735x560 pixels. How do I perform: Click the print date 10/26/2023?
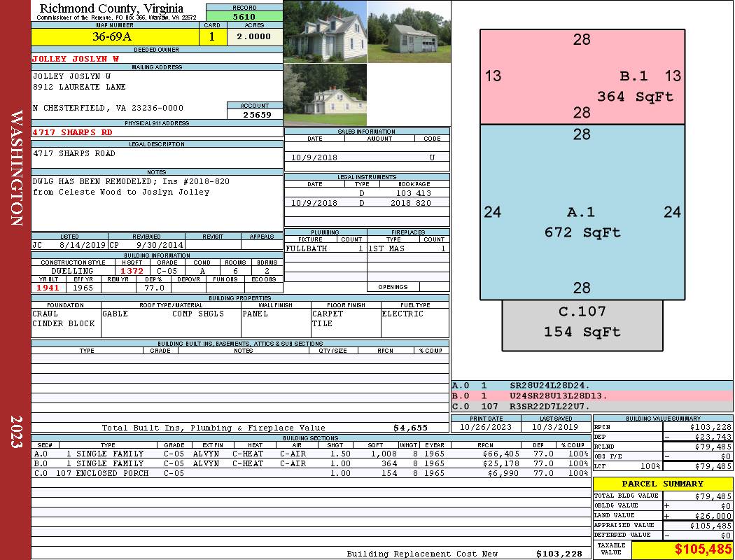tap(486, 427)
